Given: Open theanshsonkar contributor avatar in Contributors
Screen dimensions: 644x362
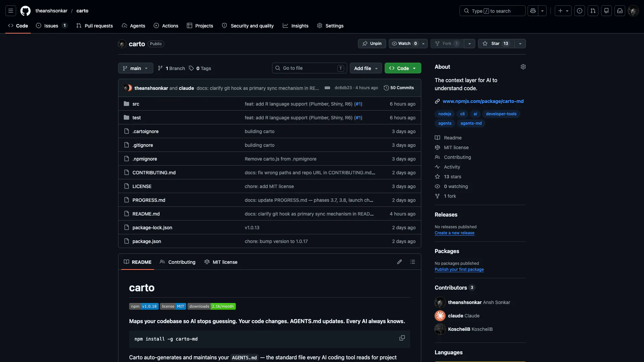Looking at the screenshot, I should tap(440, 302).
